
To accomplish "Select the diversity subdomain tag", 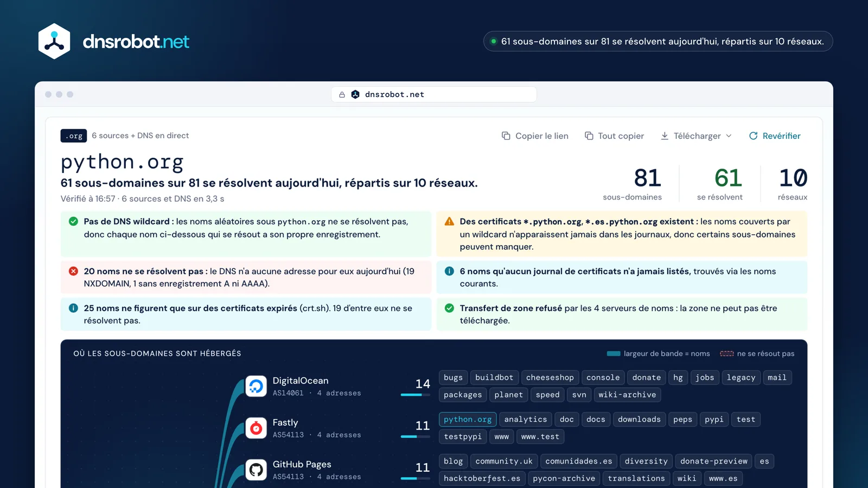I will tap(646, 461).
